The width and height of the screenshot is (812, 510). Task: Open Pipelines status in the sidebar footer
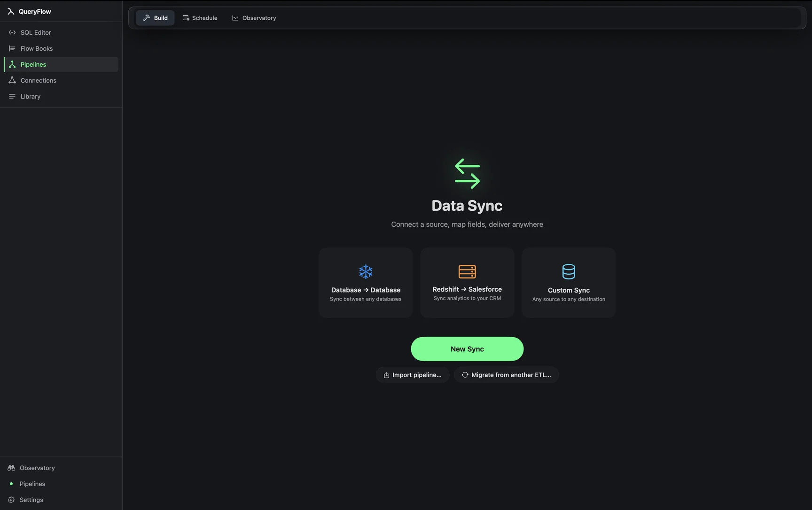61,484
